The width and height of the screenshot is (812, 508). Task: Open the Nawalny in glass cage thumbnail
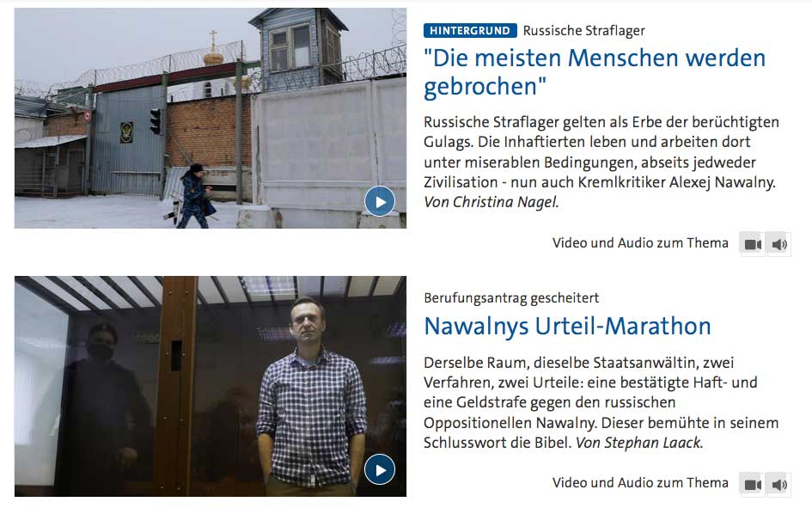pos(211,386)
